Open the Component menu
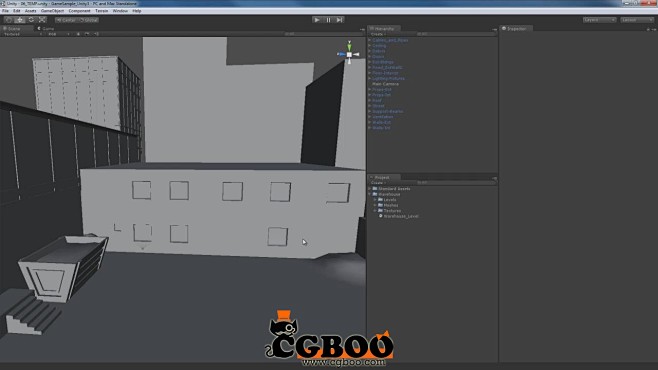This screenshot has height=370, width=658. (x=79, y=11)
